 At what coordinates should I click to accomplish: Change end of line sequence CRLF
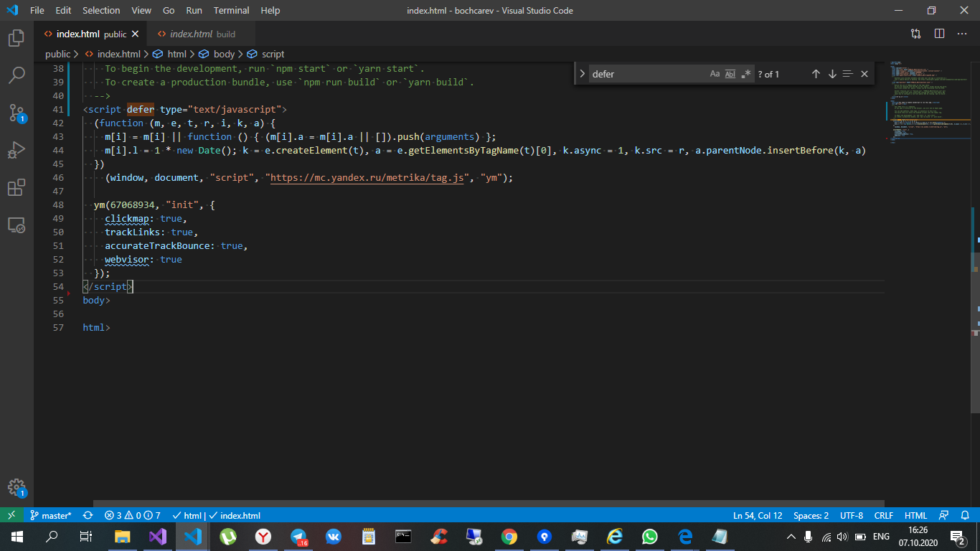click(x=883, y=515)
